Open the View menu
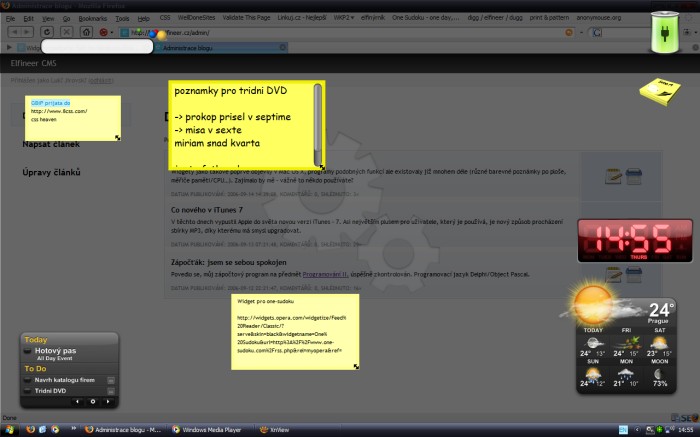This screenshot has height=437, width=700. (x=48, y=18)
